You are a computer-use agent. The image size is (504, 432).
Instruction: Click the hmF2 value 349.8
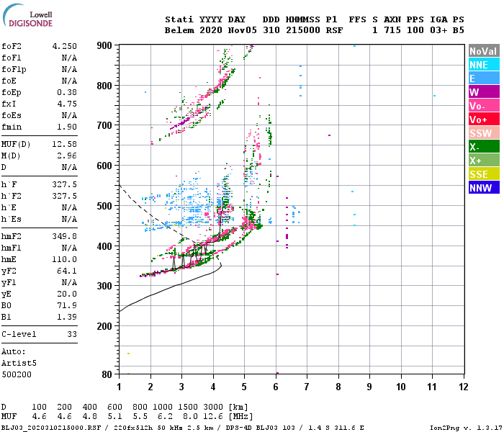[x=65, y=236]
